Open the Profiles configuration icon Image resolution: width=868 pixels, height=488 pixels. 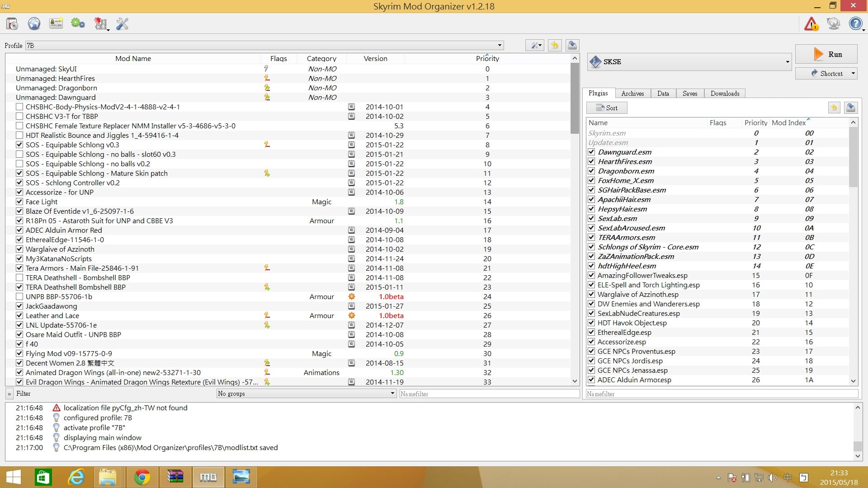pos(56,23)
